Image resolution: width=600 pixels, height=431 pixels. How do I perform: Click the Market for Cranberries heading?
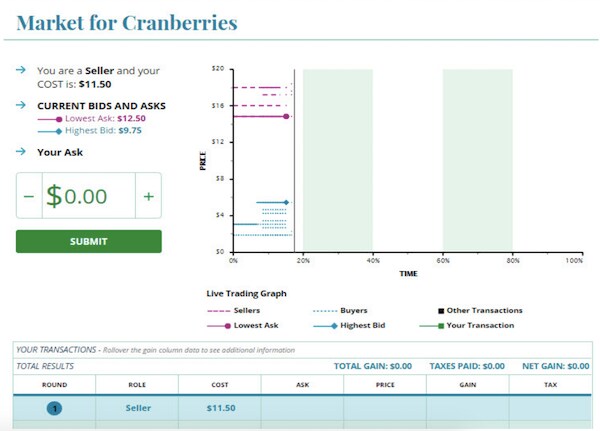[x=127, y=21]
